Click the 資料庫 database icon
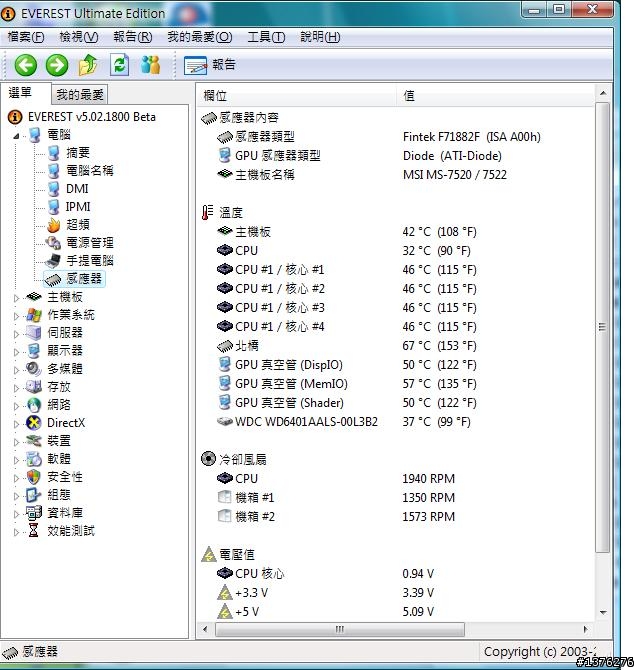 [34, 513]
